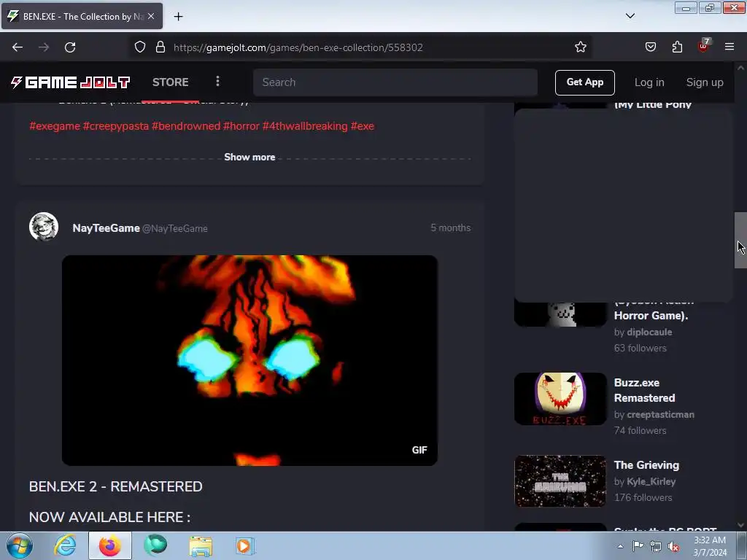
Task: Open Windows Explorer folder on taskbar
Action: pos(201,546)
